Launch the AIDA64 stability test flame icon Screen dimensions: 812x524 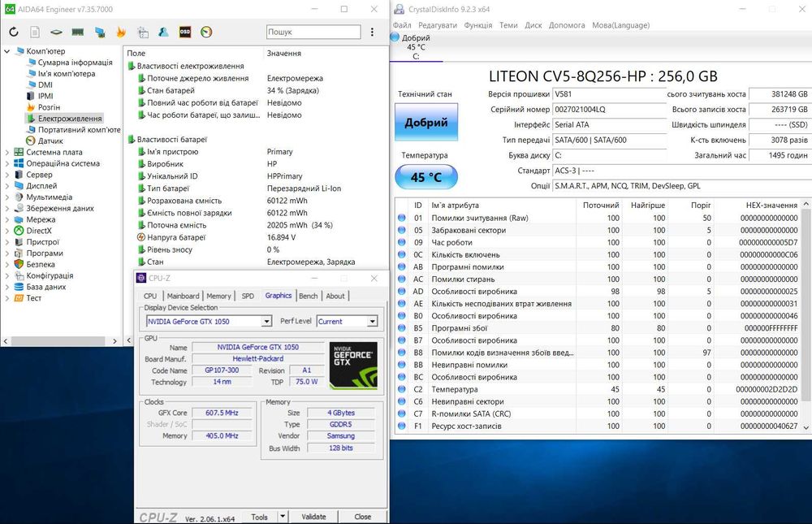point(121,32)
